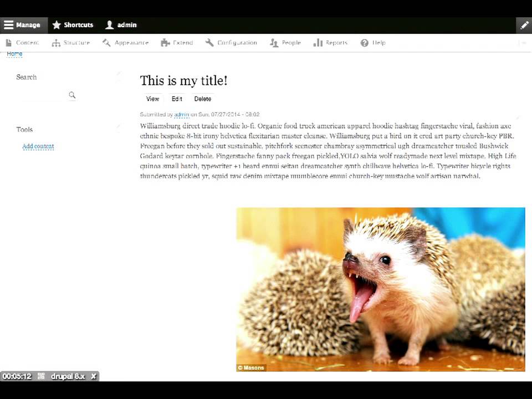
Task: Open the Content admin section
Action: [x=22, y=43]
